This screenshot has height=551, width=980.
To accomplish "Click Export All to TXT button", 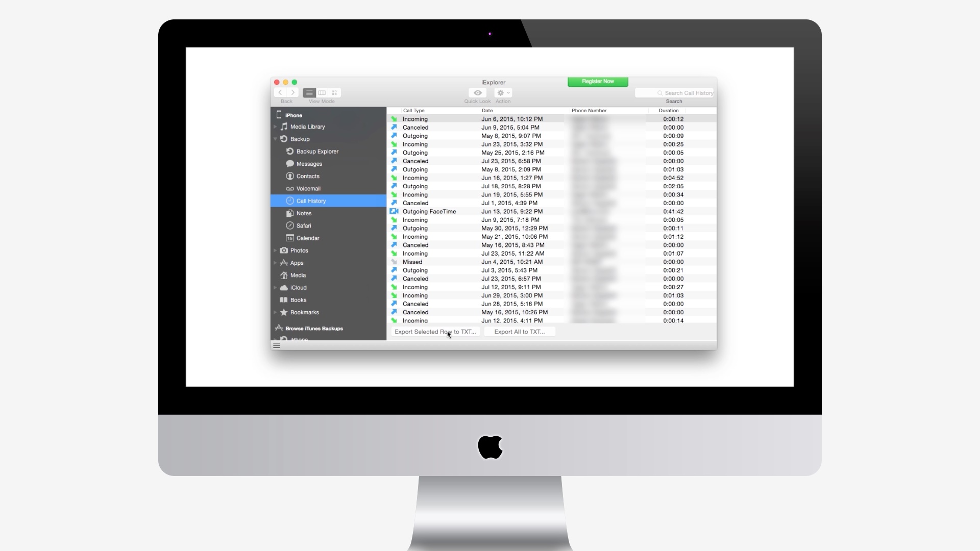I will click(520, 332).
